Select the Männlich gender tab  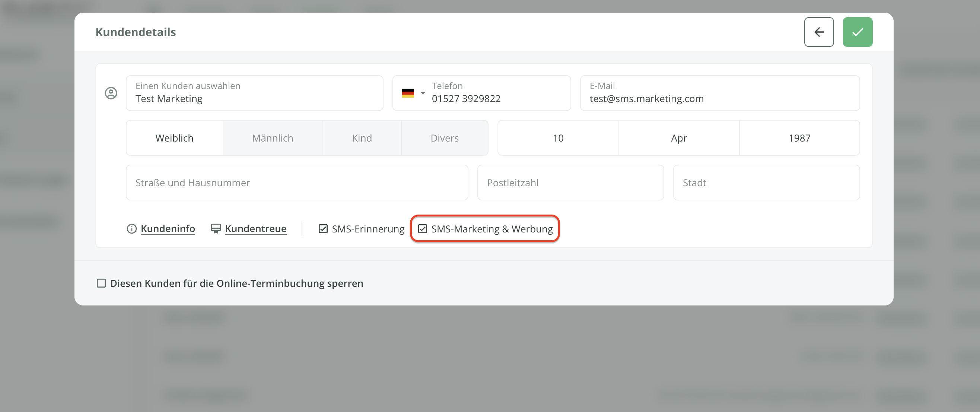coord(273,138)
